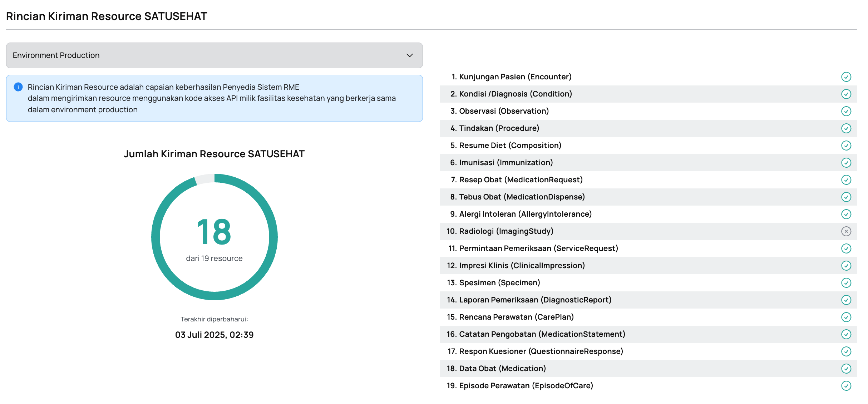868x404 pixels.
Task: Click check icon for Observasi (Observation)
Action: [846, 111]
